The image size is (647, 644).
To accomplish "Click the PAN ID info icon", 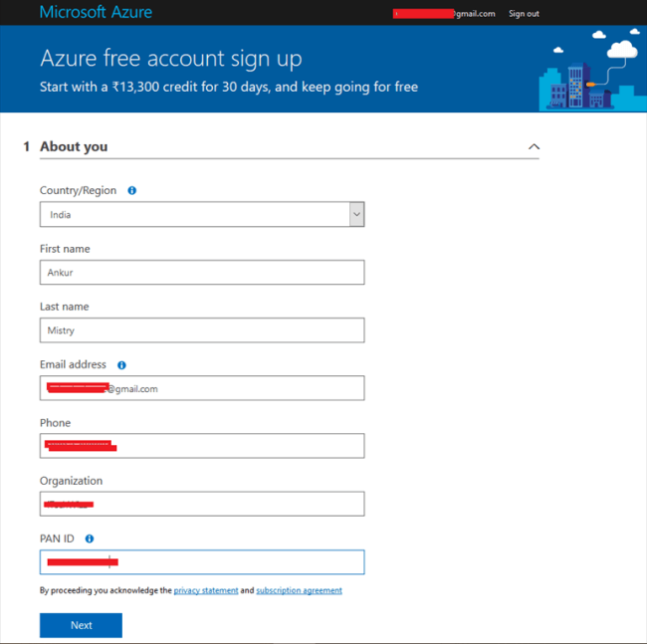I will (x=90, y=538).
